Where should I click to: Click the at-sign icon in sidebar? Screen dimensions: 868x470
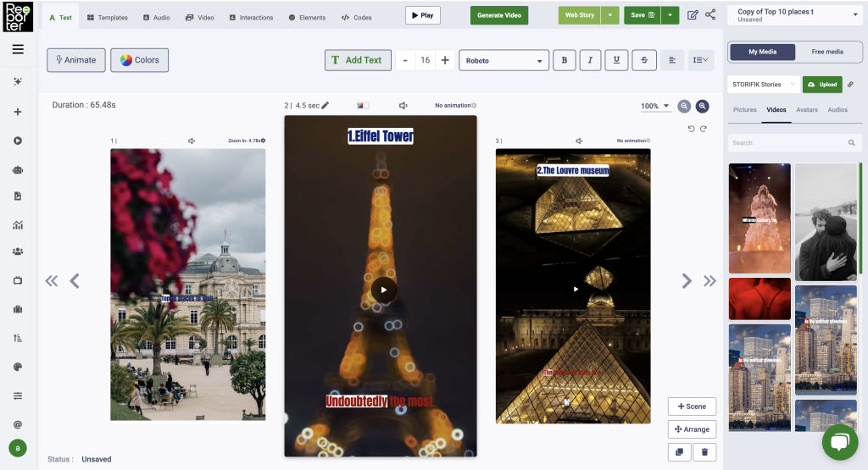coord(18,424)
